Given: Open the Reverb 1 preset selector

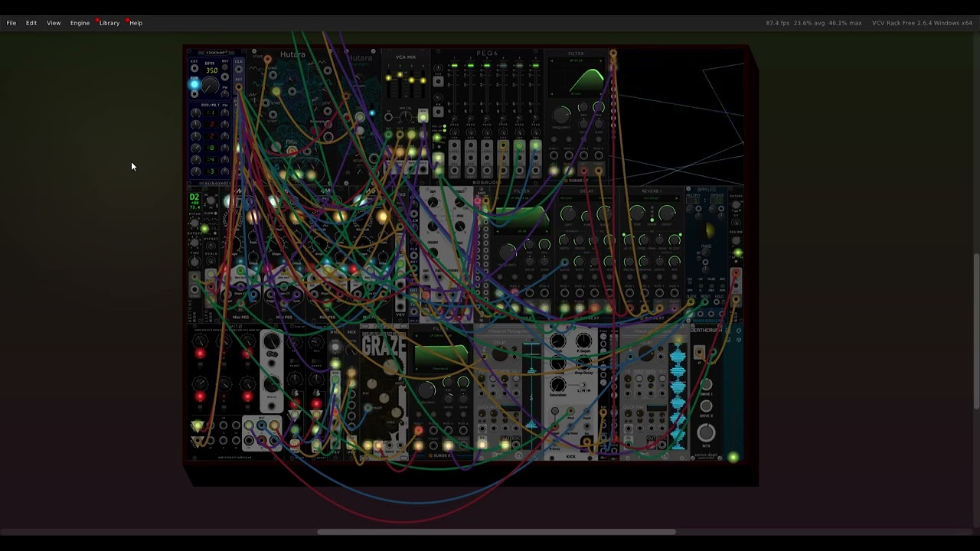Looking at the screenshot, I should 652,198.
